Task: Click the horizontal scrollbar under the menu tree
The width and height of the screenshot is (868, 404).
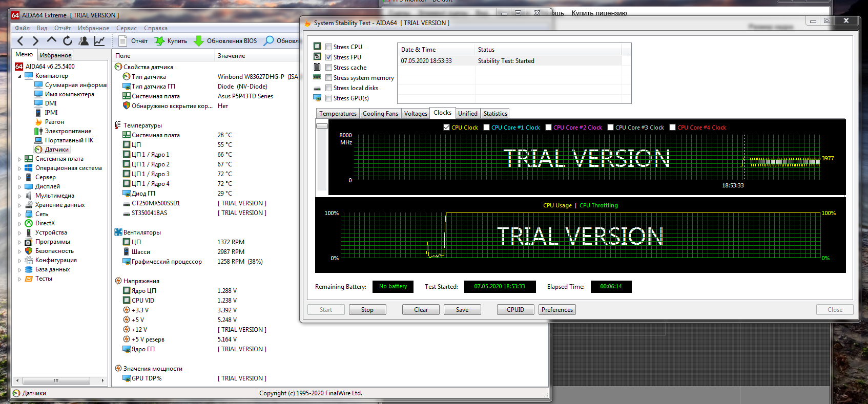Action: (x=56, y=380)
